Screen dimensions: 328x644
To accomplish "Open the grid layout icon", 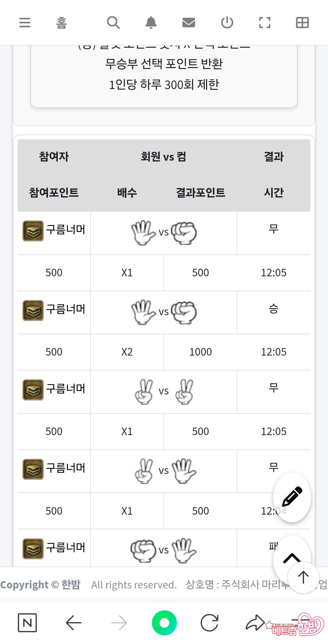I will (302, 23).
